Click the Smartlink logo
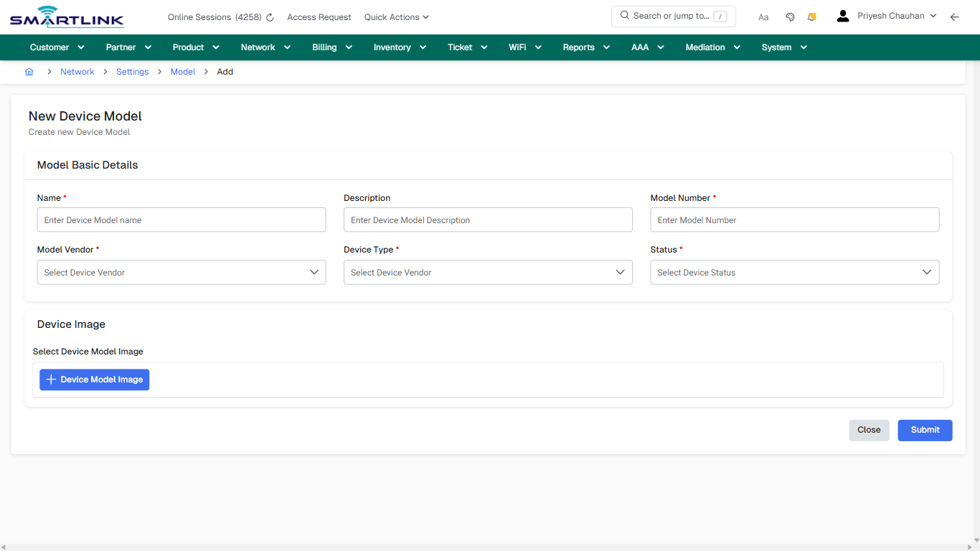 click(66, 16)
